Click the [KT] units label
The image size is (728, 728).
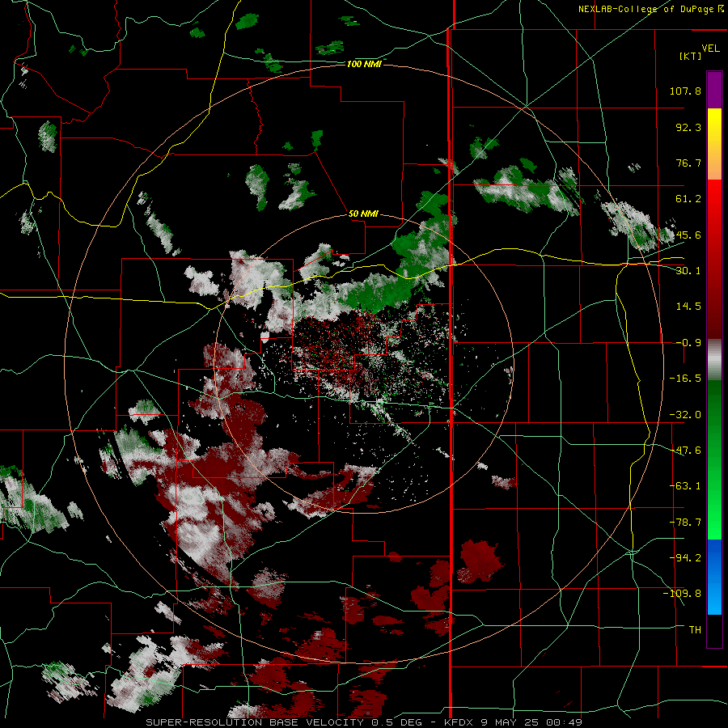(691, 56)
